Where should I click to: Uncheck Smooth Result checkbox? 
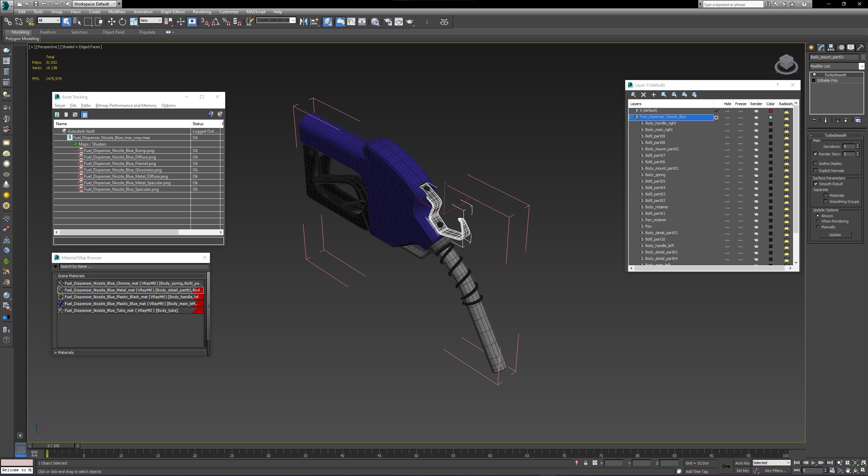pos(815,184)
